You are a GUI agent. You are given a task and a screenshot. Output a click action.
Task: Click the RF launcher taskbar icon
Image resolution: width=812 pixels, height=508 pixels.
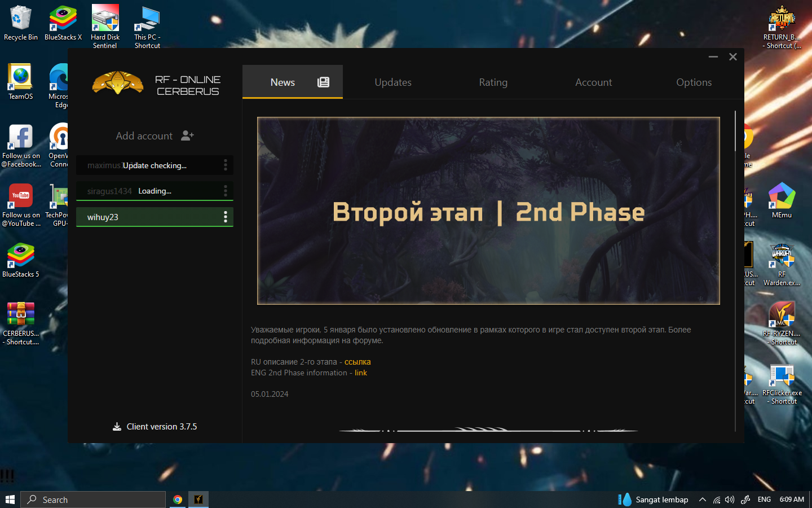(x=198, y=500)
